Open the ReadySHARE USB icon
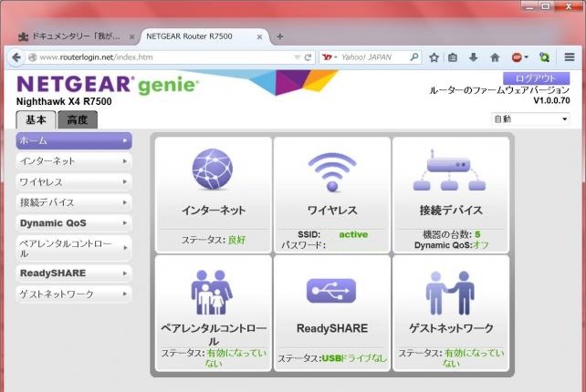The height and width of the screenshot is (392, 586). pyautogui.click(x=331, y=290)
